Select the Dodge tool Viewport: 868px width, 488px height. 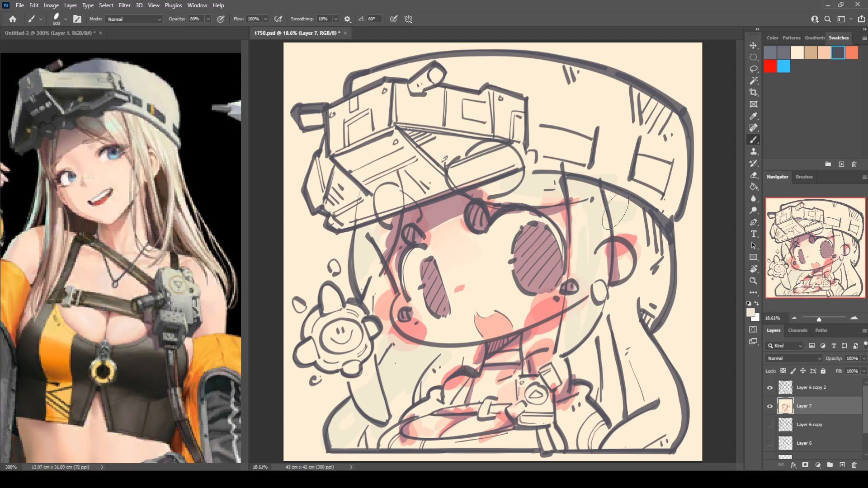tap(753, 210)
